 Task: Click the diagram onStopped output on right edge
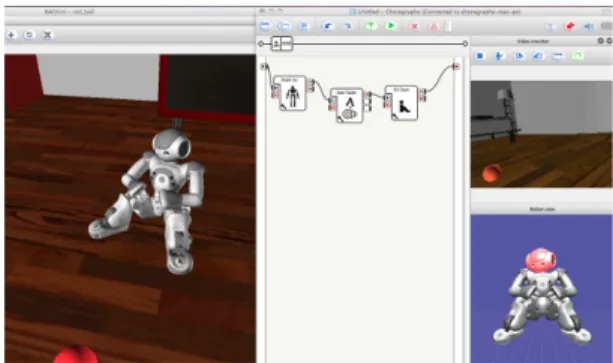coord(456,67)
